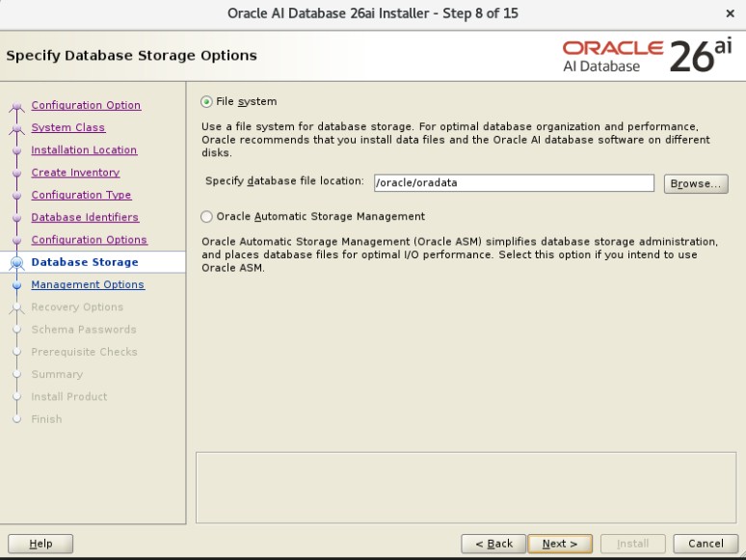Open Database Identifiers step
746x560 pixels.
coord(85,217)
